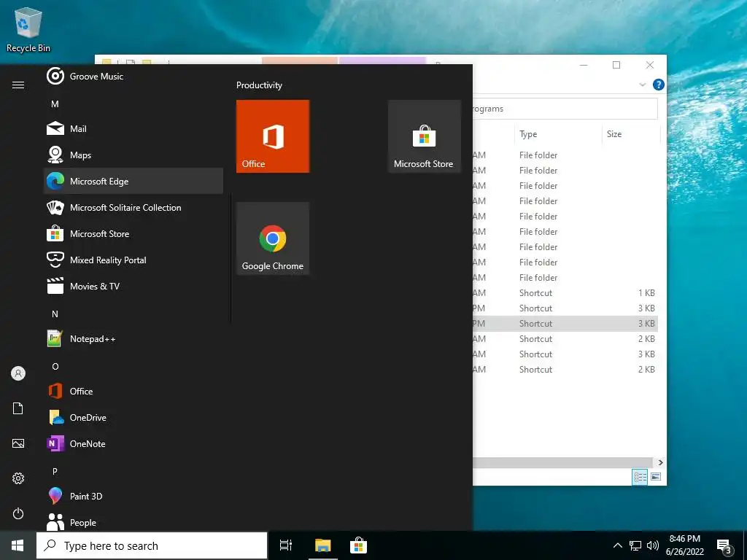Jump to letter M app group header
The height and width of the screenshot is (560, 747).
tap(55, 104)
